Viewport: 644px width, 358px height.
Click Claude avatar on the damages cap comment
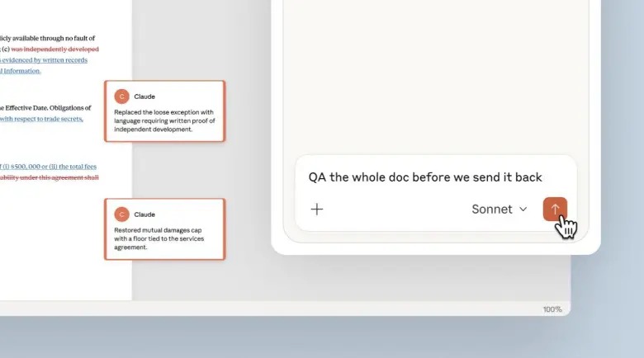click(x=121, y=214)
